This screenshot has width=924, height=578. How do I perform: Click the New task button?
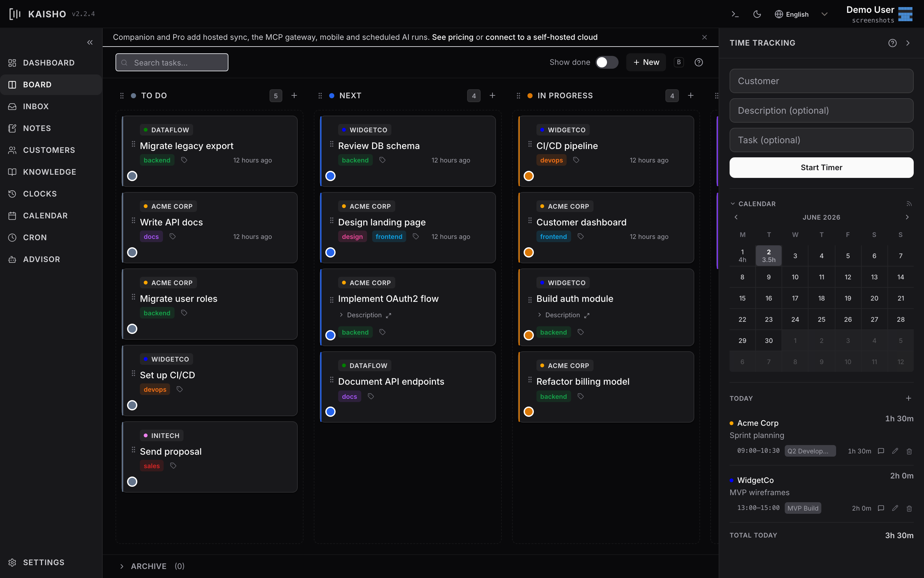point(646,62)
